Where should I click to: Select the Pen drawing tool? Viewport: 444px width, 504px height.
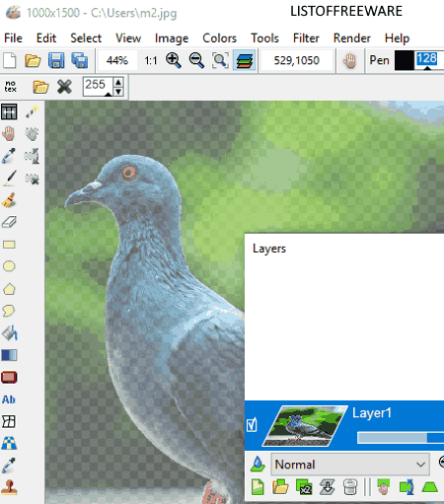pyautogui.click(x=9, y=179)
